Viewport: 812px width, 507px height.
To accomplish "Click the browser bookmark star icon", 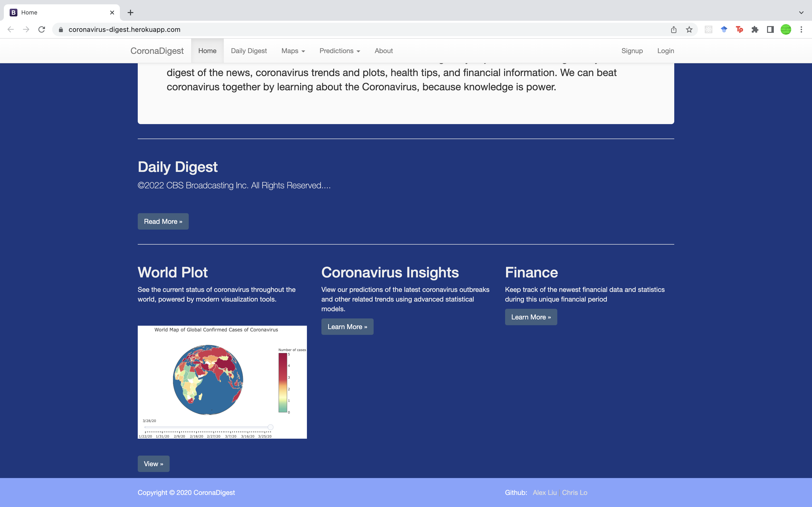I will (x=689, y=29).
